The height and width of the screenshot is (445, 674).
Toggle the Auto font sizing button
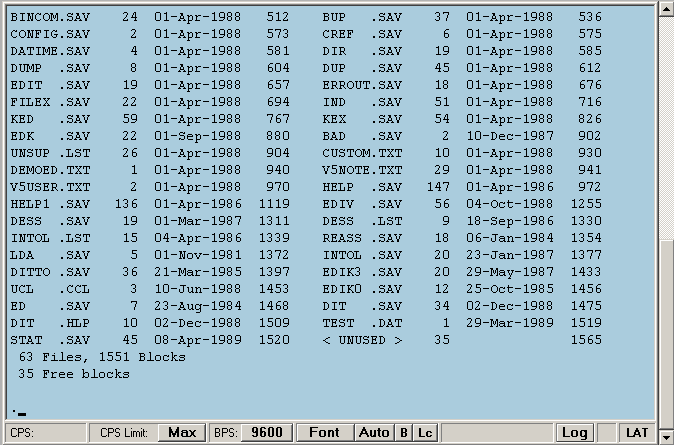[x=374, y=433]
